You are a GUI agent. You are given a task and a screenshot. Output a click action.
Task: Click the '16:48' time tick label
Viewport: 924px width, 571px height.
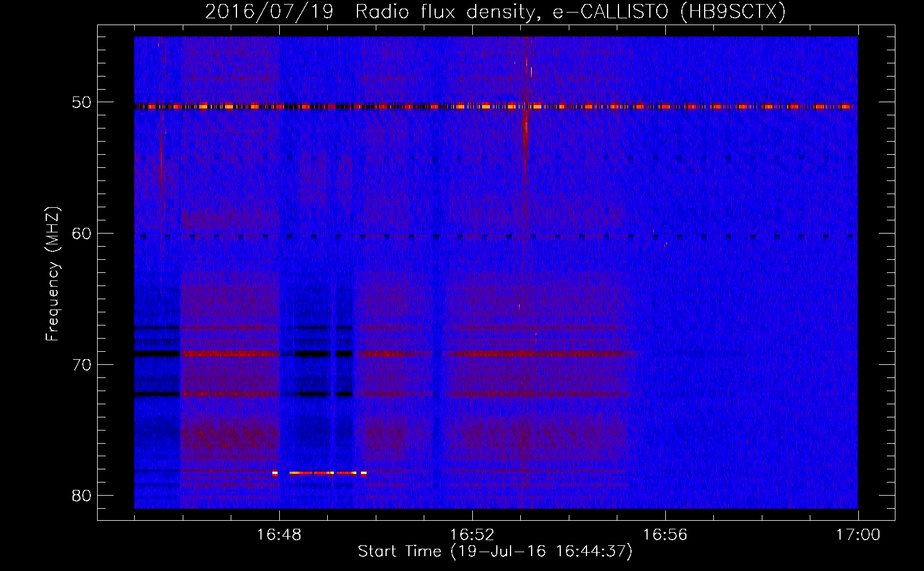click(279, 535)
